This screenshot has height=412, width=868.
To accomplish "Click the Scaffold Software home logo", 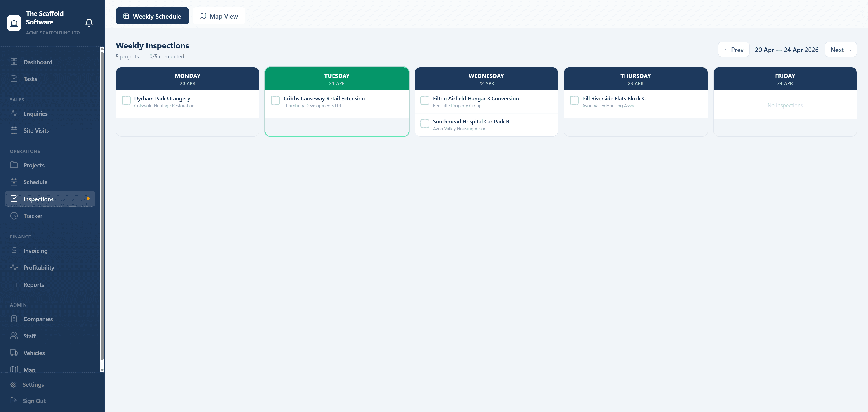I will (14, 23).
